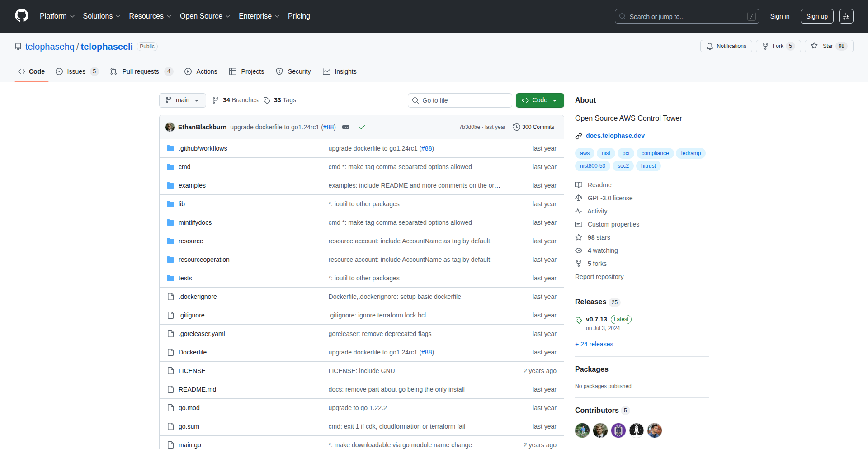Expand the Resources navigation menu
Screen dimensions: 868x449
click(150, 16)
